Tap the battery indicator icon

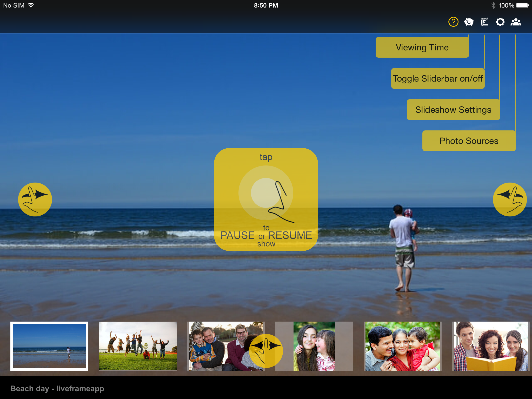coord(523,5)
